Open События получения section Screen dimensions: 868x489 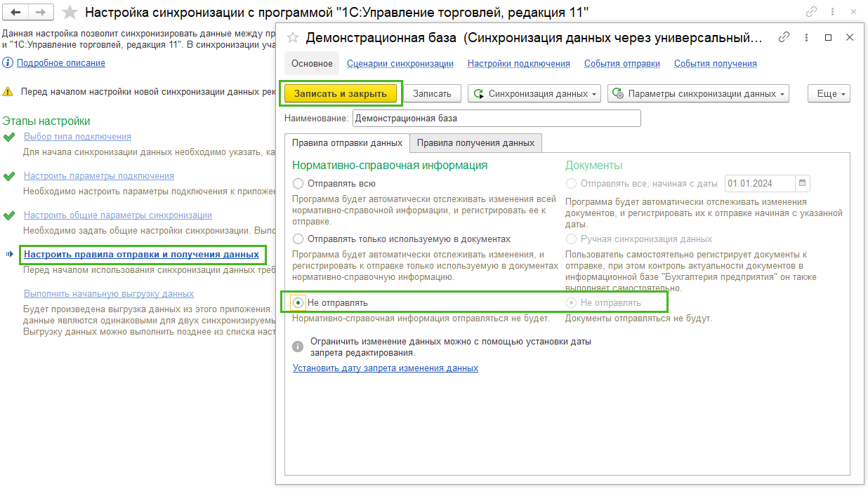pyautogui.click(x=716, y=63)
